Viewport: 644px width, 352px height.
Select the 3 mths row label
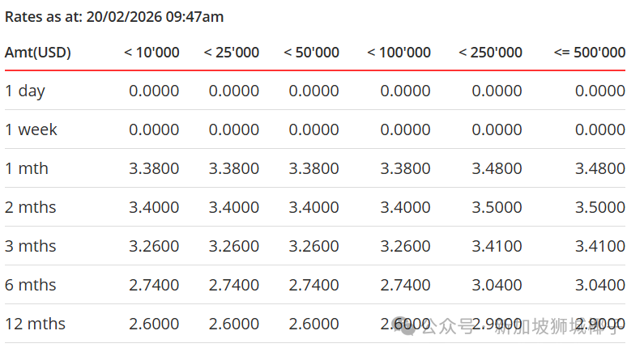coord(31,246)
